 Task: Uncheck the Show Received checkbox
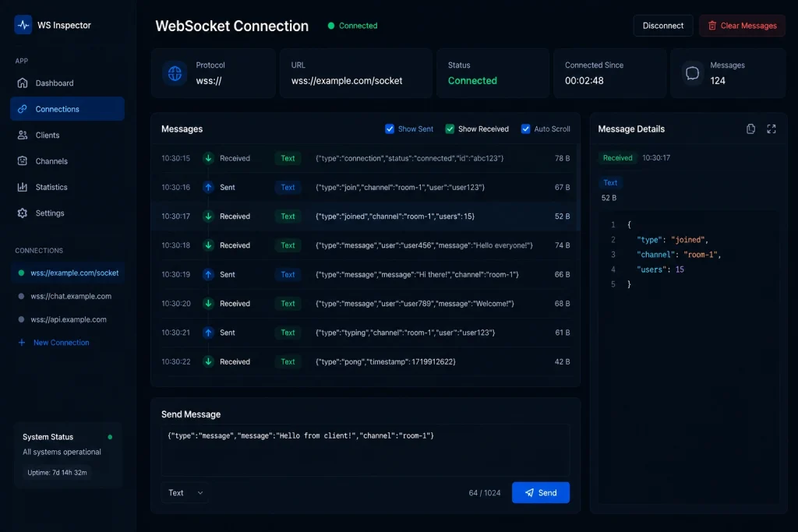[450, 129]
